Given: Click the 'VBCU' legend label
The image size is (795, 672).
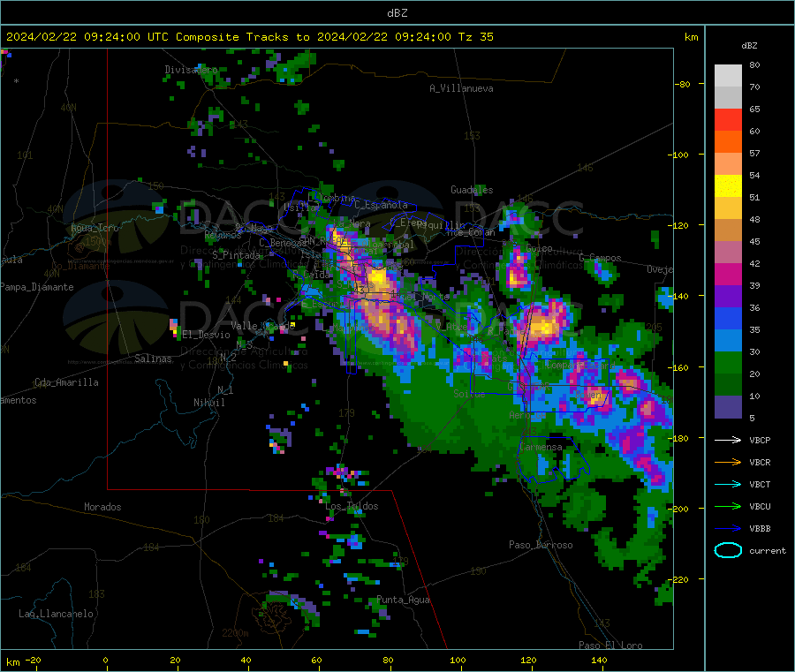Looking at the screenshot, I should (x=760, y=506).
